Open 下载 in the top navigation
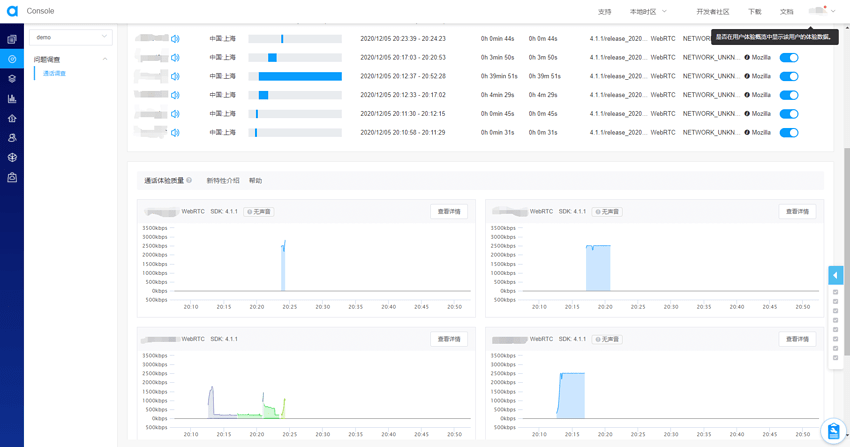Screen dimensions: 850x447 755,11
